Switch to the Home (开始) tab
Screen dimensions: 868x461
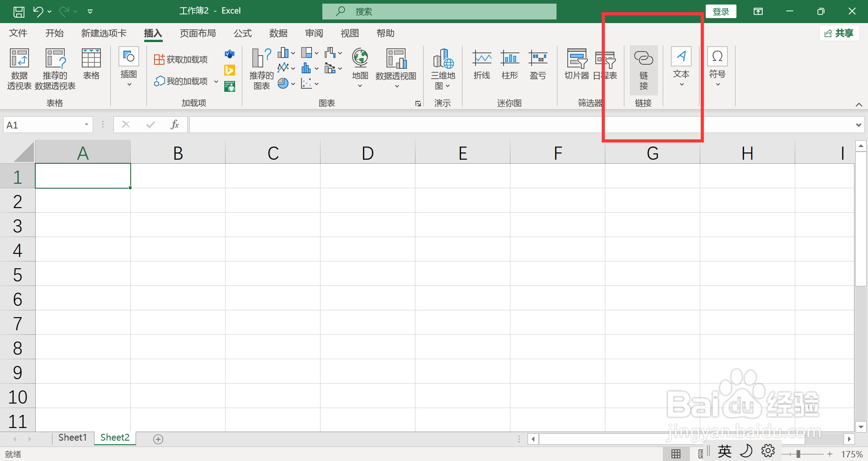tap(55, 33)
